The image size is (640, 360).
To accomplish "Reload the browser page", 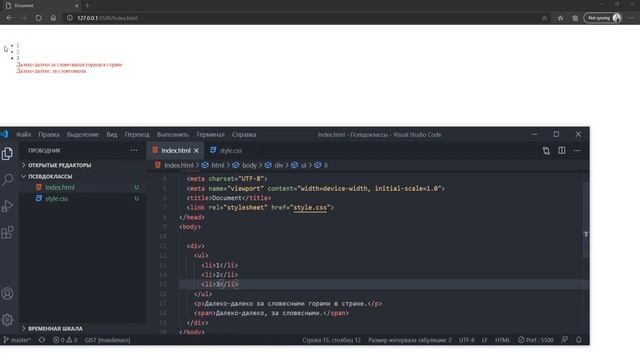I will pyautogui.click(x=38, y=18).
